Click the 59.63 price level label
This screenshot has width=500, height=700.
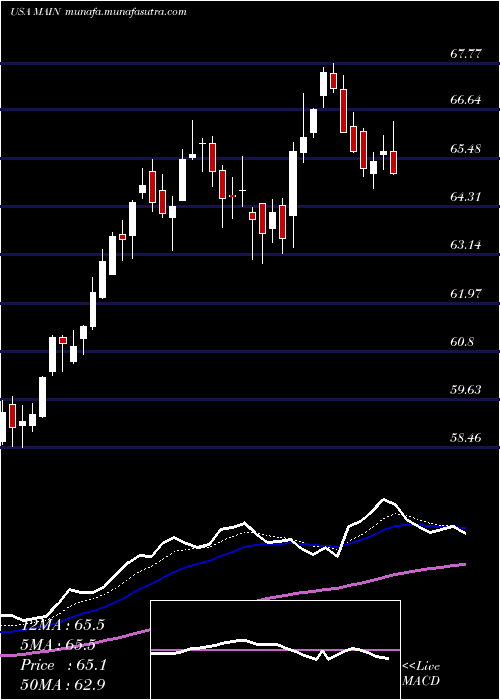466,390
